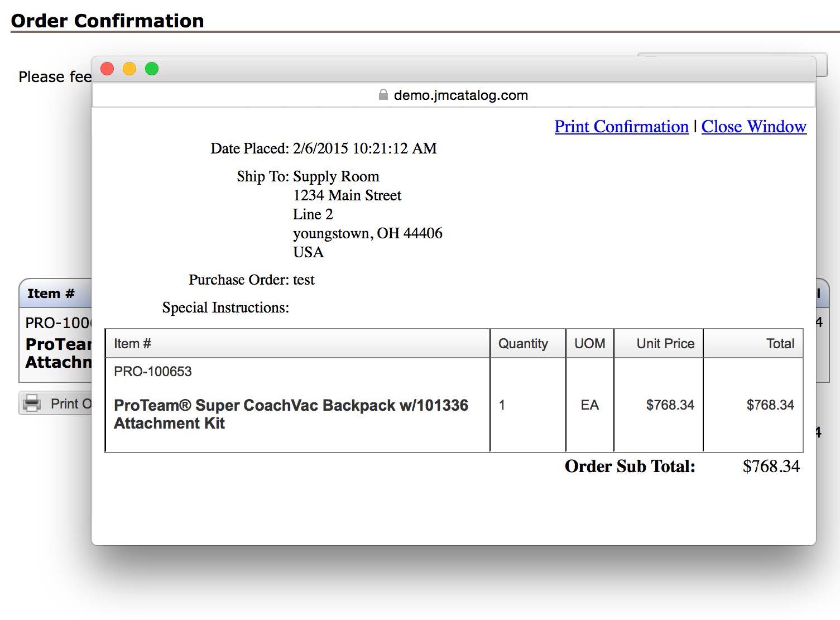Click the Total column header

coord(780,343)
